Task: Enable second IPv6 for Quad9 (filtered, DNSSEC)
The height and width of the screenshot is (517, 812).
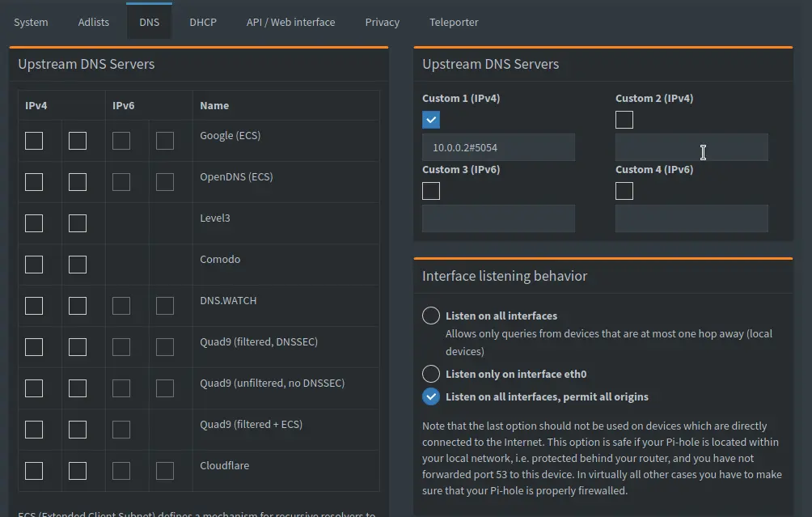Action: [x=165, y=347]
